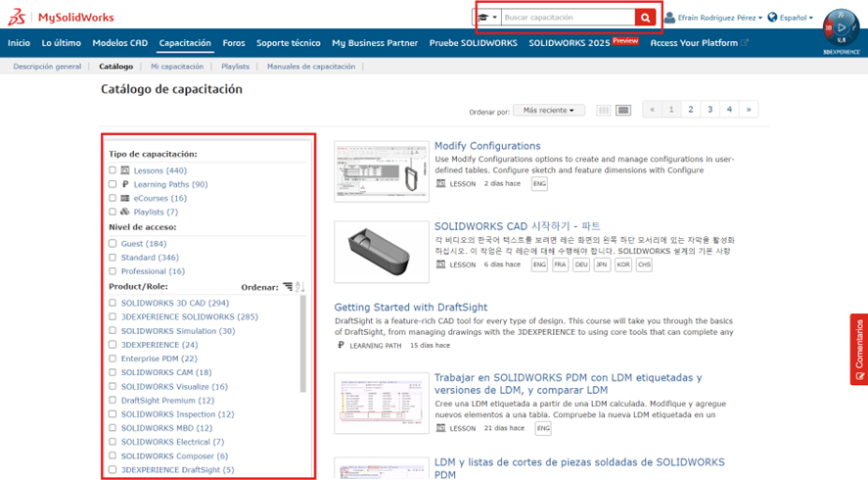Image resolution: width=868 pixels, height=480 pixels.
Task: Open the 3DEXPERIENCE compass icon
Action: tap(841, 27)
